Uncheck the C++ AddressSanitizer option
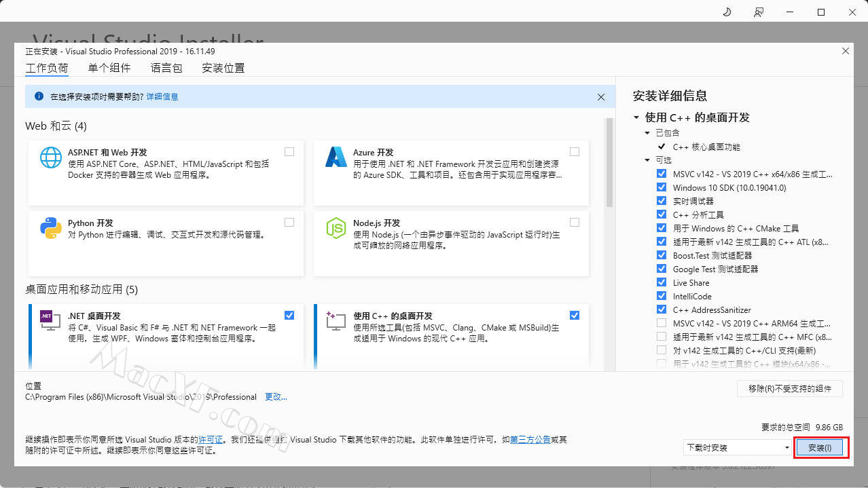The width and height of the screenshot is (868, 488). click(662, 309)
